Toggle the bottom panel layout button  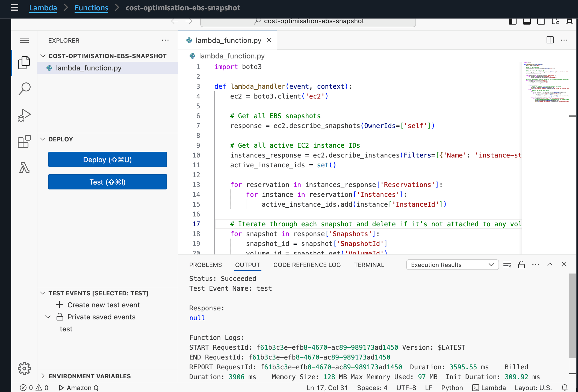click(x=527, y=21)
